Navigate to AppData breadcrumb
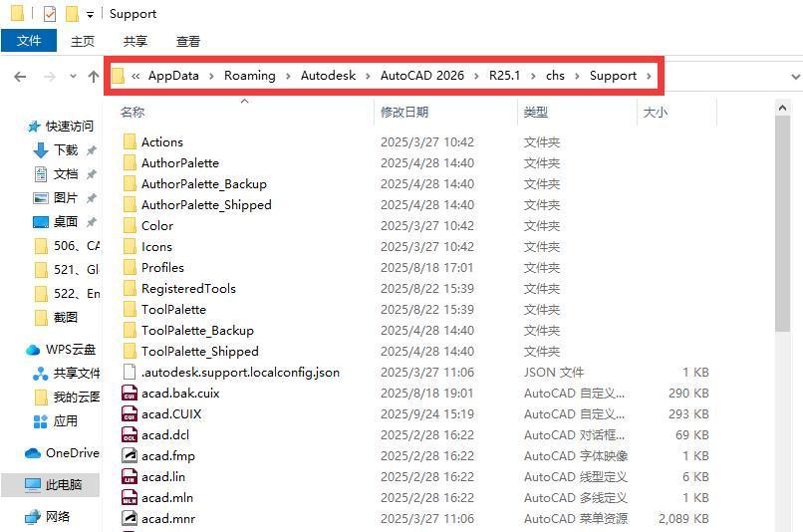 (173, 76)
